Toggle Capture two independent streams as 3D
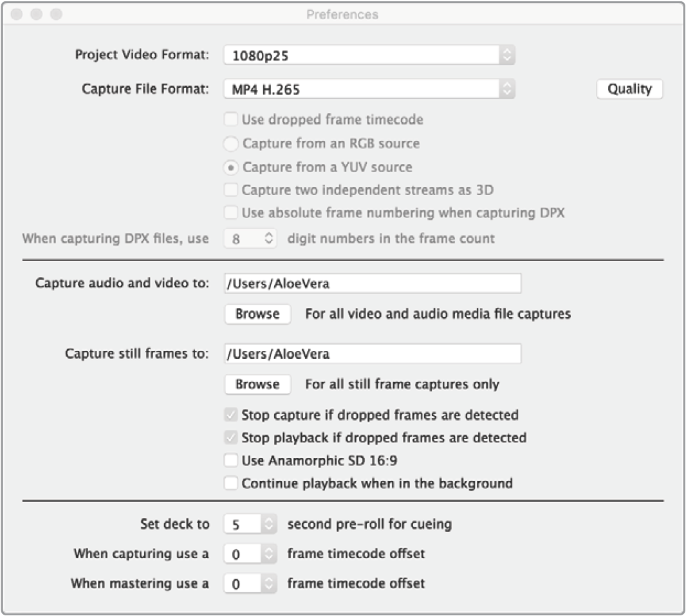The image size is (686, 616). click(230, 190)
